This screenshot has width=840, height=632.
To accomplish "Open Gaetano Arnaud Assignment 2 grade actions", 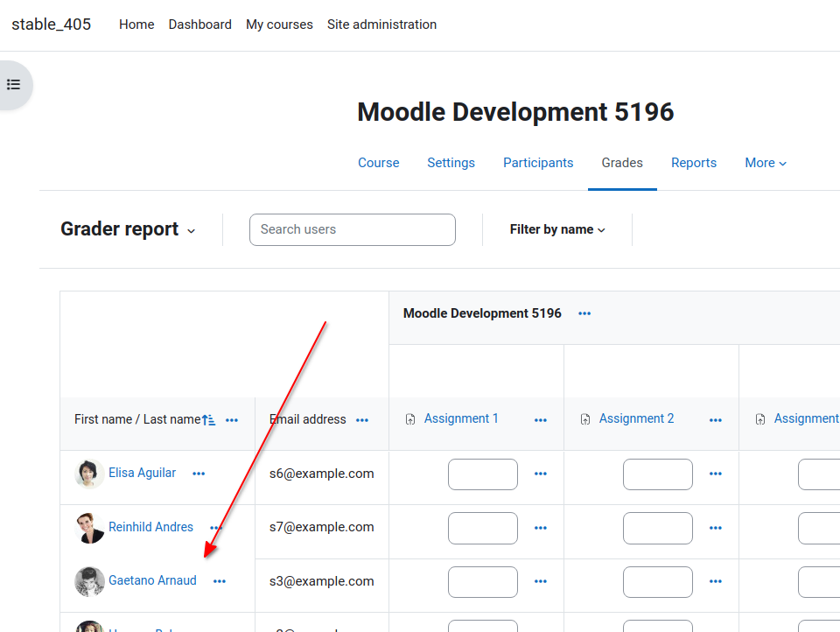I will click(x=716, y=581).
